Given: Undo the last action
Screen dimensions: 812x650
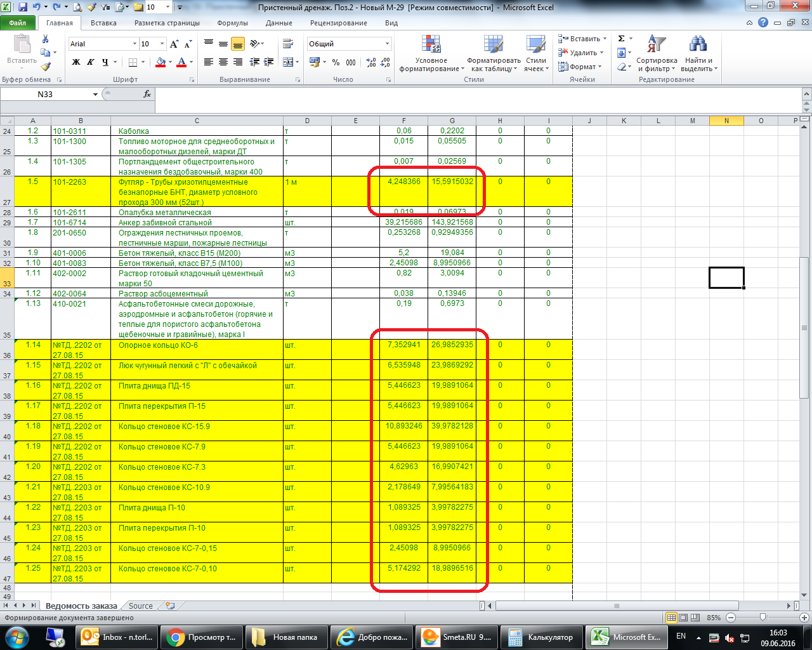Looking at the screenshot, I should 37,8.
